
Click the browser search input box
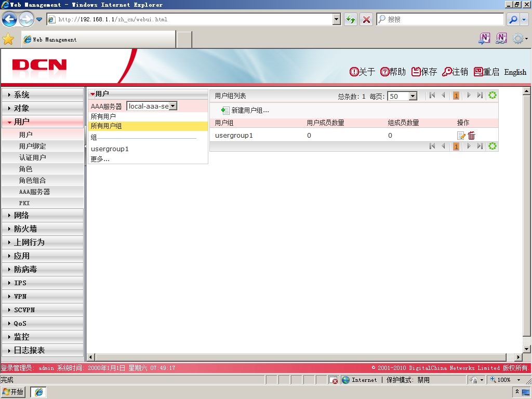(x=440, y=19)
